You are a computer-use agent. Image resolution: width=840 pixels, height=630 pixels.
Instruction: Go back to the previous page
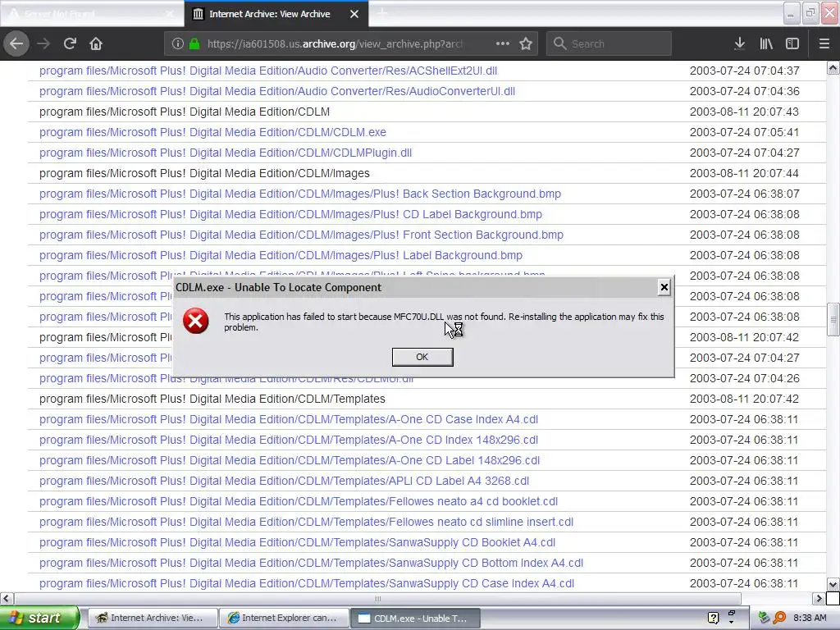(16, 43)
